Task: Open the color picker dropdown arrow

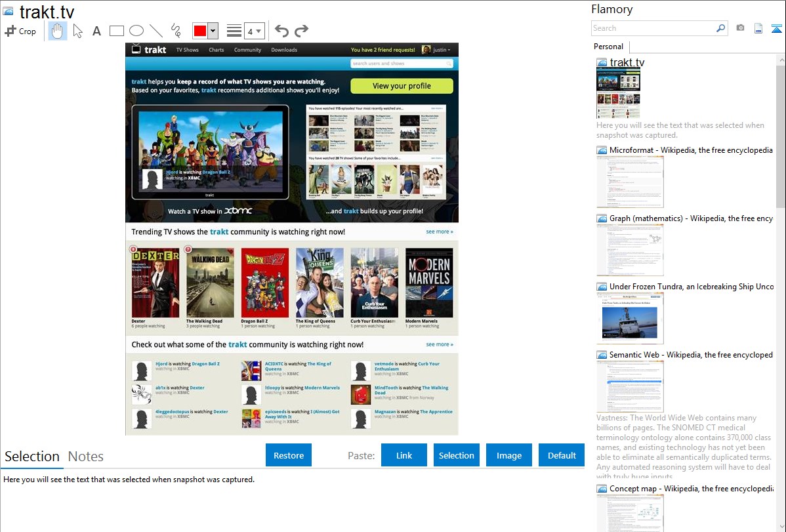Action: 213,31
